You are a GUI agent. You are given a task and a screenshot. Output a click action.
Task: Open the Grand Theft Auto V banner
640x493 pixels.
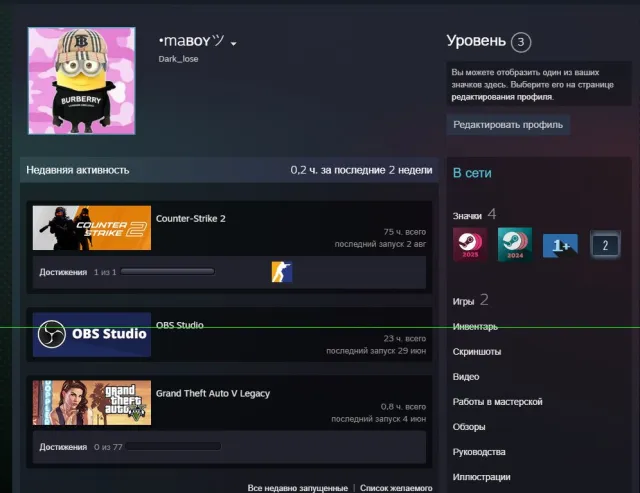pyautogui.click(x=92, y=403)
